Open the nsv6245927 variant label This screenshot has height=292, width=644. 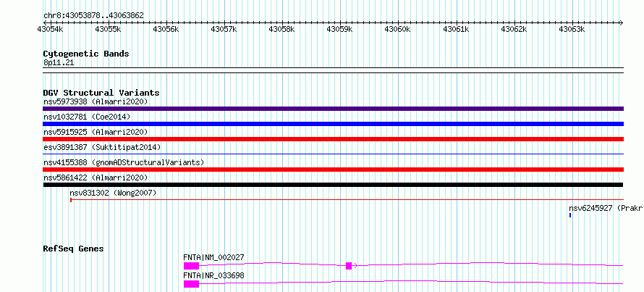[x=606, y=208]
